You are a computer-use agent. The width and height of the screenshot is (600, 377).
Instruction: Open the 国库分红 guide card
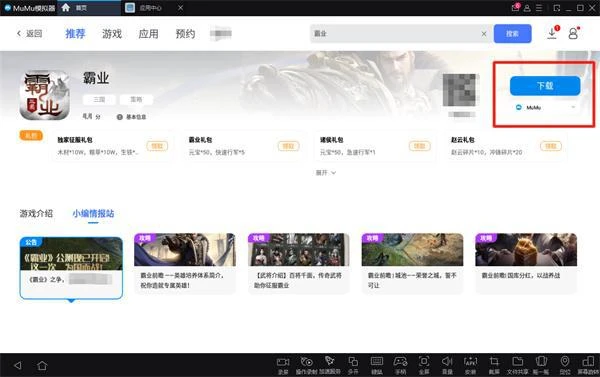pyautogui.click(x=526, y=263)
